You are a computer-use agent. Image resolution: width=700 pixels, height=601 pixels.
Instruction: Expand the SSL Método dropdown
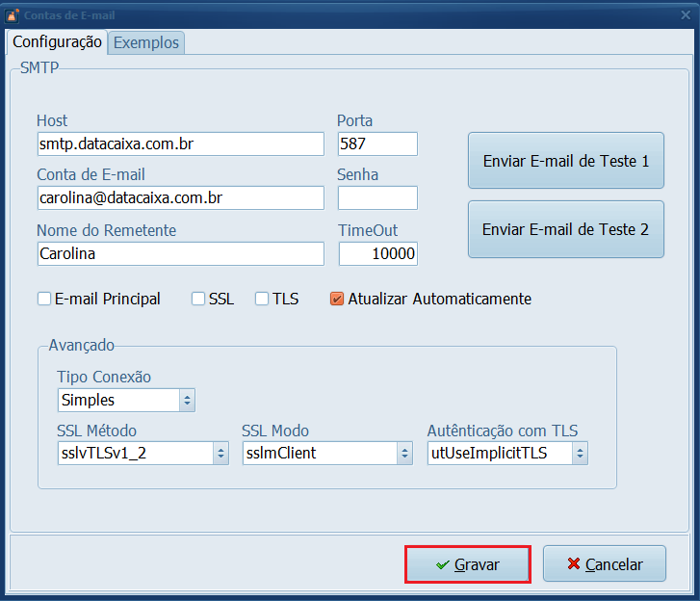[x=220, y=454]
